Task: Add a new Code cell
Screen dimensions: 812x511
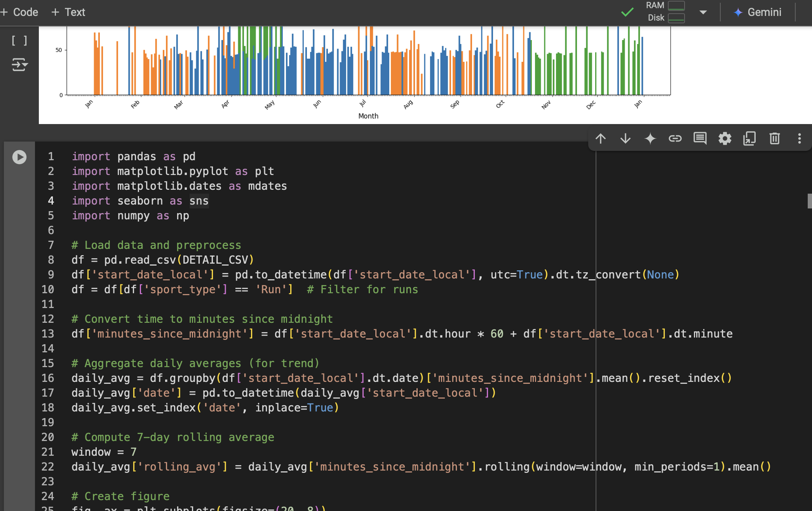Action: (19, 12)
